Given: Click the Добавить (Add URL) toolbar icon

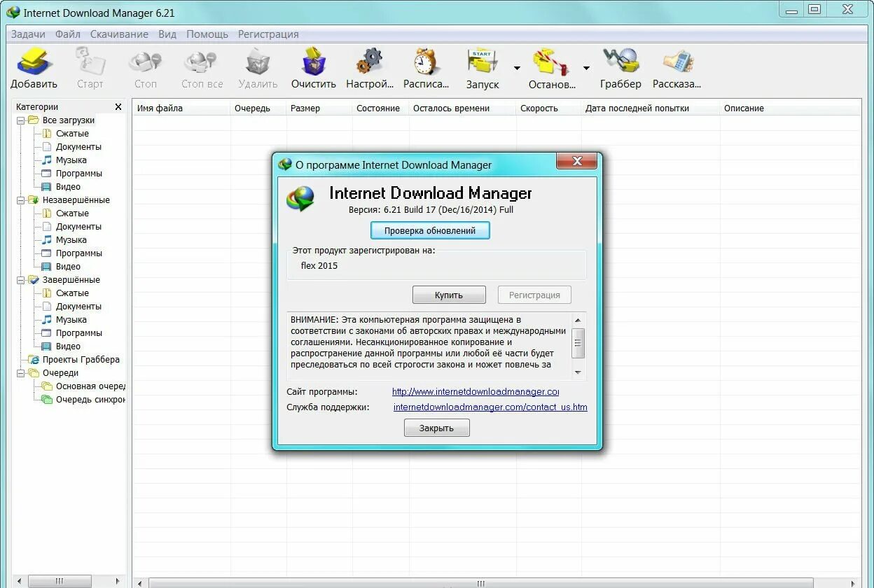Looking at the screenshot, I should click(x=34, y=62).
